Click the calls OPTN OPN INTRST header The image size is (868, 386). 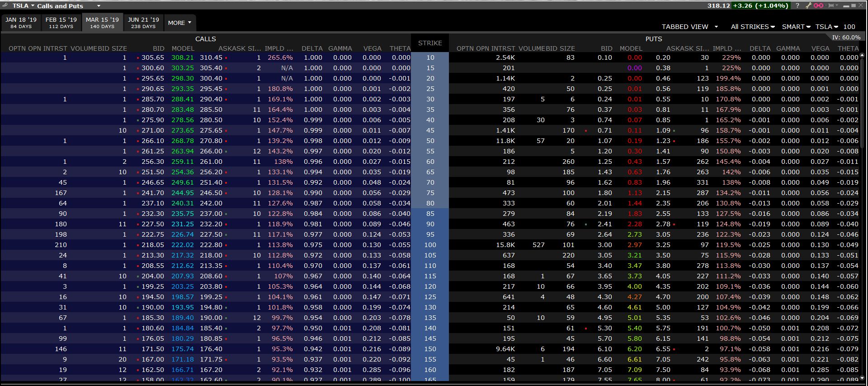coord(38,48)
